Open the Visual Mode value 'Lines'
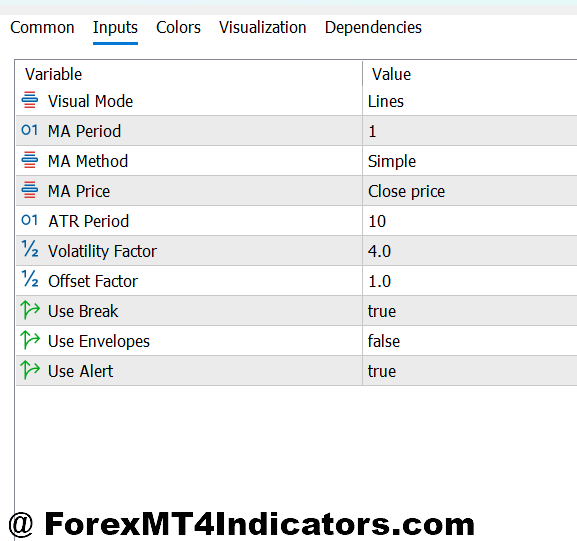The image size is (577, 541). [386, 102]
